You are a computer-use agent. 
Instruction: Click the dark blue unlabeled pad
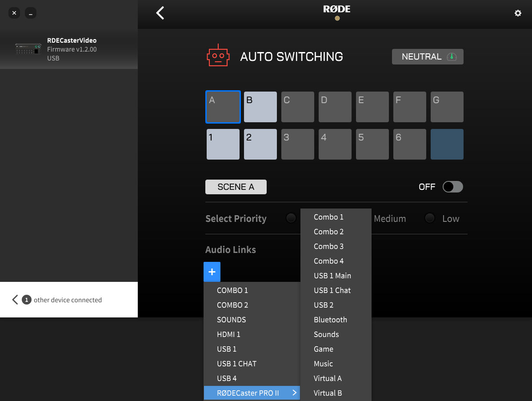click(447, 144)
